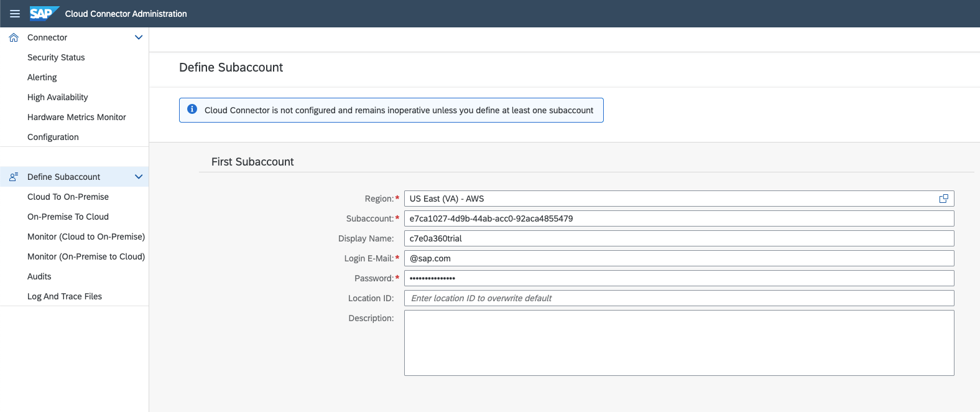Click the Display Name field
Viewport: 980px width, 412px height.
[679, 238]
